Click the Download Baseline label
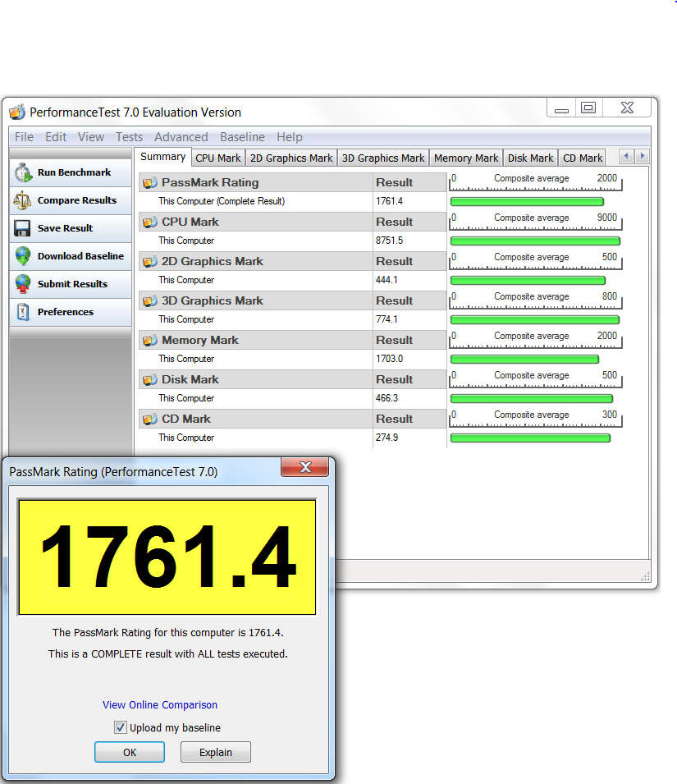The width and height of the screenshot is (677, 784). point(81,256)
